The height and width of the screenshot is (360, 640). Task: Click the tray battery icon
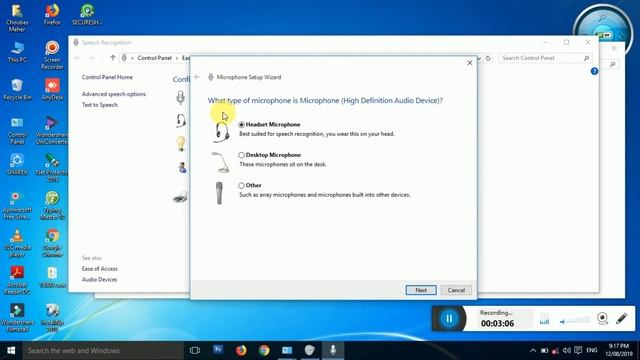(x=544, y=351)
